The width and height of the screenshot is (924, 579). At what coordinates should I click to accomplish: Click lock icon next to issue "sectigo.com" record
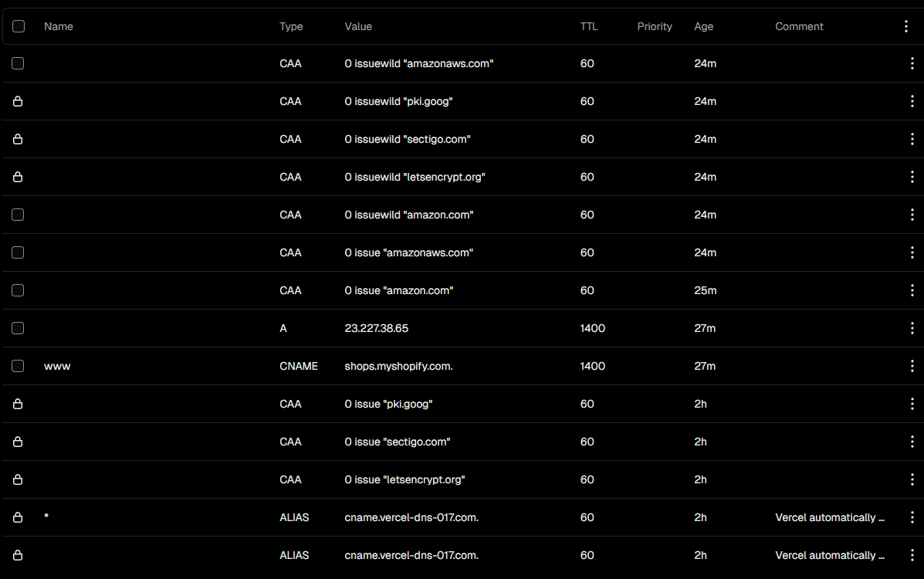point(18,442)
